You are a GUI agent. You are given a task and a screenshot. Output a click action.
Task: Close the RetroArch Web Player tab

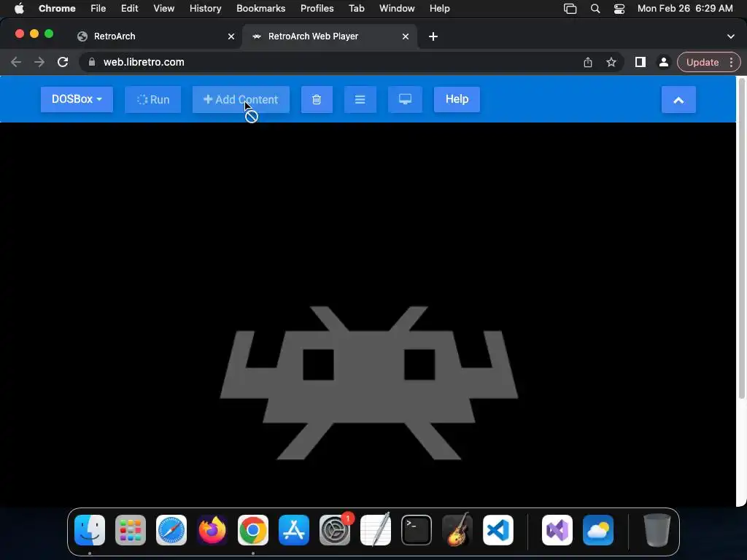click(x=406, y=36)
